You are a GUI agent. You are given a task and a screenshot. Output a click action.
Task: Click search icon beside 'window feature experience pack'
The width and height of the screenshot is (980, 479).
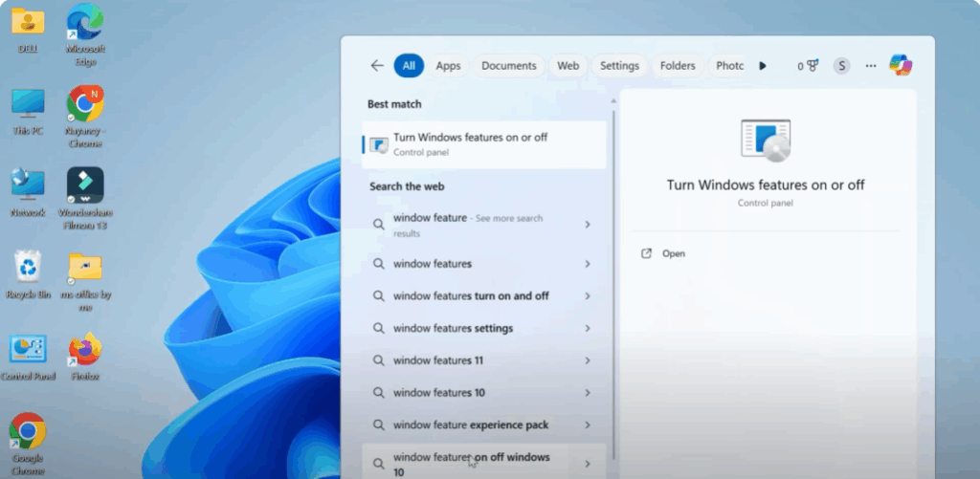379,425
